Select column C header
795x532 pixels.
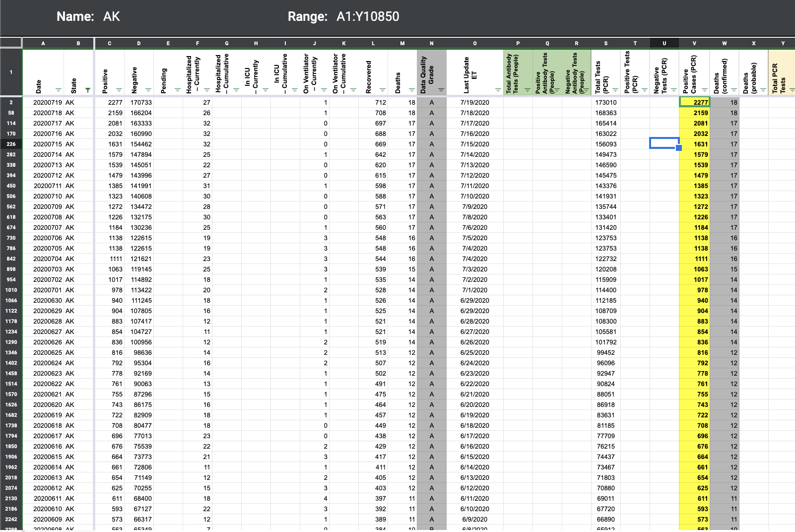[x=110, y=43]
